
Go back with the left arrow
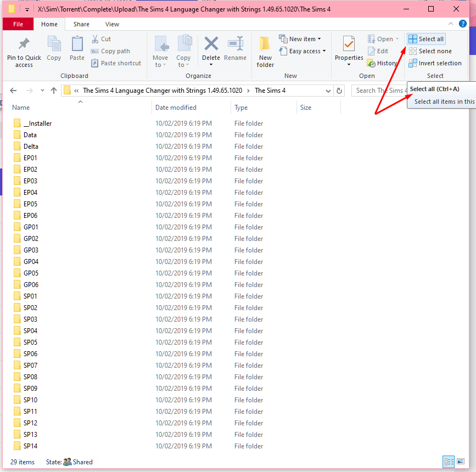(x=13, y=91)
